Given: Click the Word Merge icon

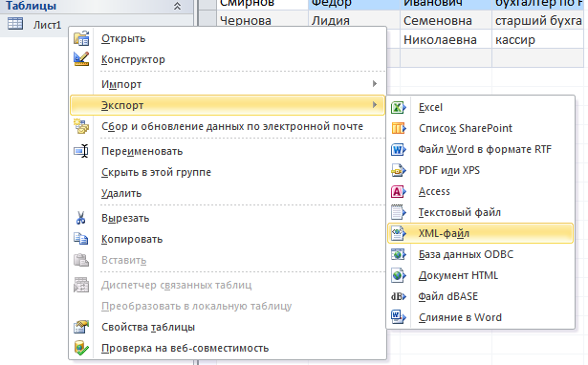Looking at the screenshot, I should point(399,317).
